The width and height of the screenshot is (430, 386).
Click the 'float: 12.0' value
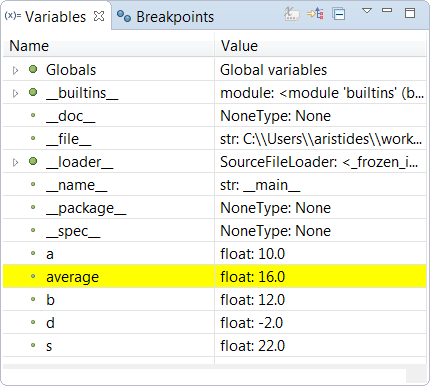[x=252, y=300]
